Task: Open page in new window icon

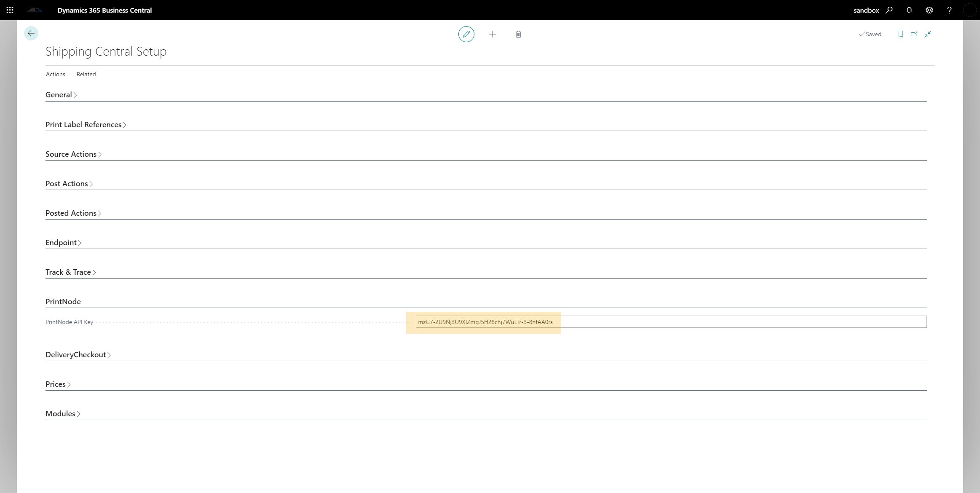Action: (x=914, y=34)
